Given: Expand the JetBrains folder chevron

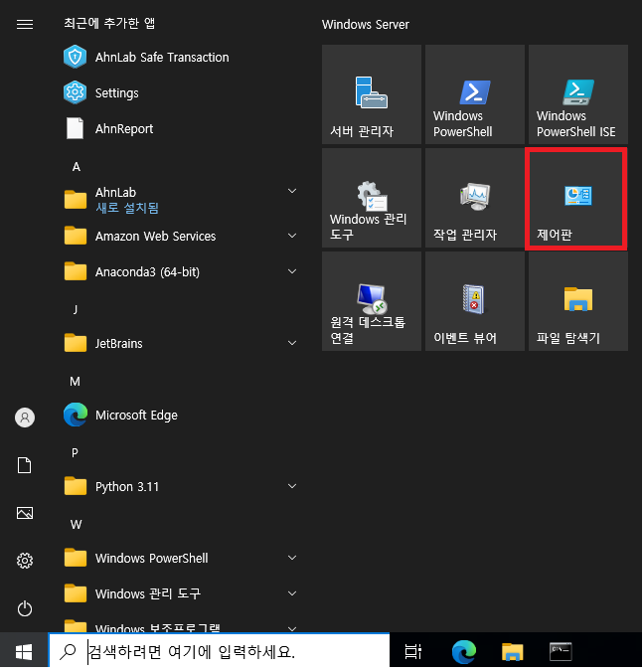Looking at the screenshot, I should pyautogui.click(x=292, y=344).
